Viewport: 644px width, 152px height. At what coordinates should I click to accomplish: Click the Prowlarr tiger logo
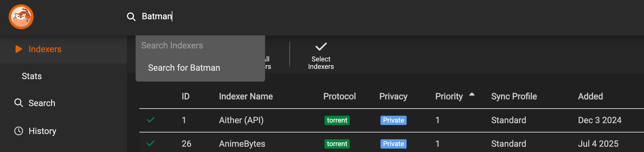point(21,17)
